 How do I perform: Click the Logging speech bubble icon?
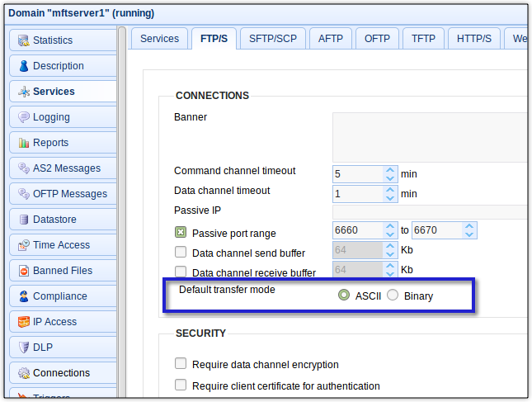(24, 117)
